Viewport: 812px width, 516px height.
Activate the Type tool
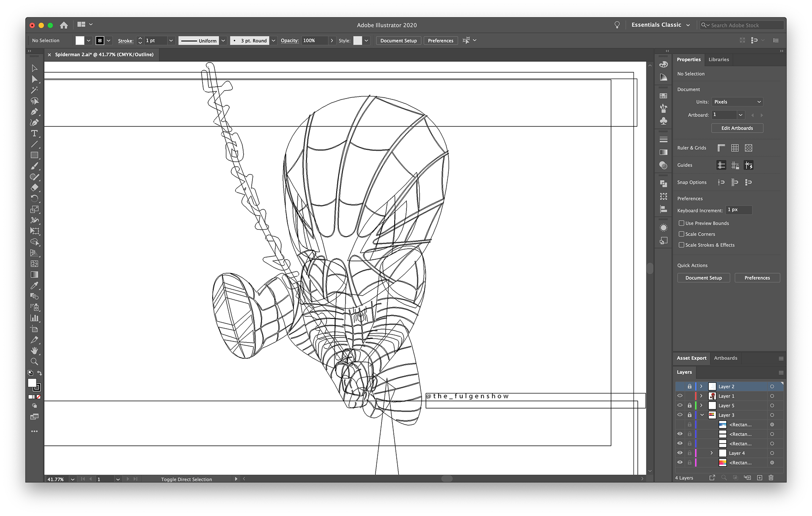[34, 134]
